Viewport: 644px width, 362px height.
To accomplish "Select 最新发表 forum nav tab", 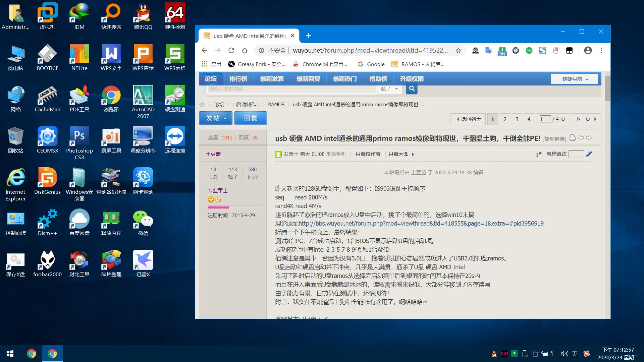I will (272, 79).
